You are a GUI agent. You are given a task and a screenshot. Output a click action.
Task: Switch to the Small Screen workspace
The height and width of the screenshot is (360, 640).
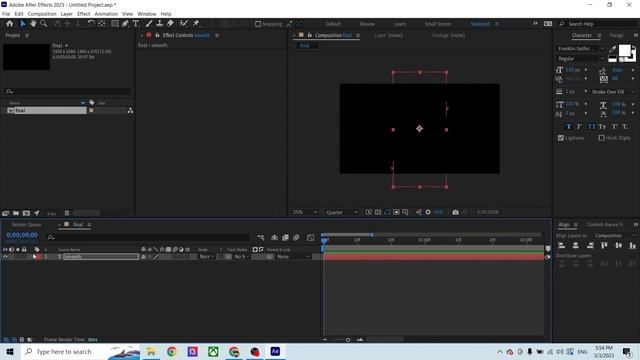(x=438, y=24)
